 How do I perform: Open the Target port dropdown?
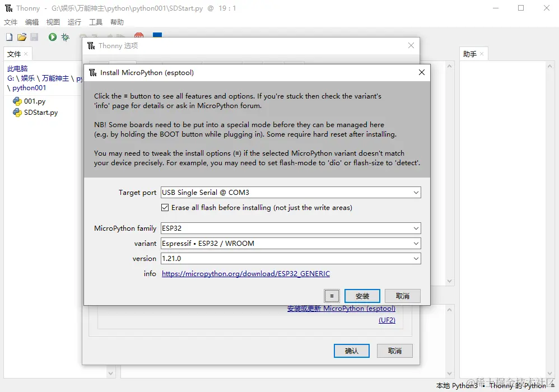(x=416, y=193)
